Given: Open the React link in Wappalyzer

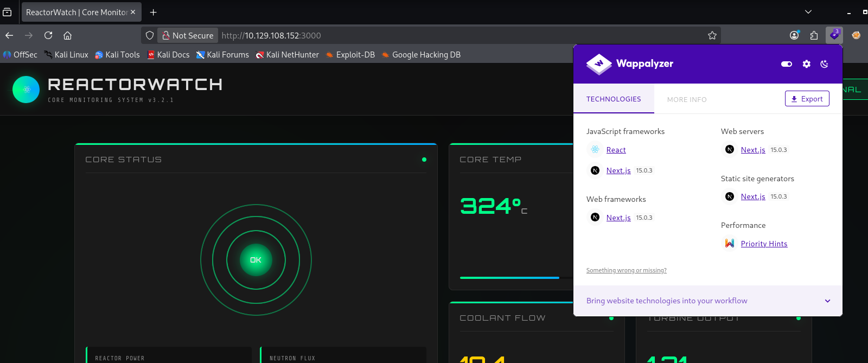Looking at the screenshot, I should pyautogui.click(x=616, y=150).
